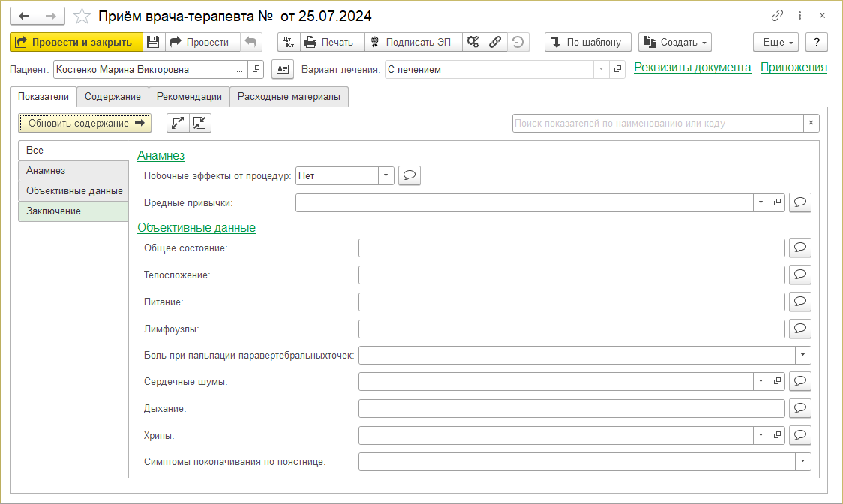Click the indicator search field
Screen dimensions: 843x504
coord(658,123)
